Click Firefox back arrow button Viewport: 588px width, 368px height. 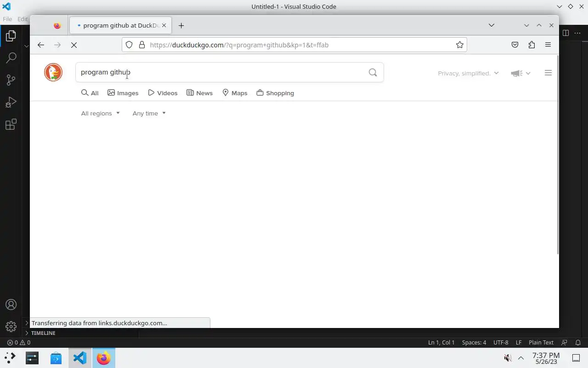click(41, 45)
